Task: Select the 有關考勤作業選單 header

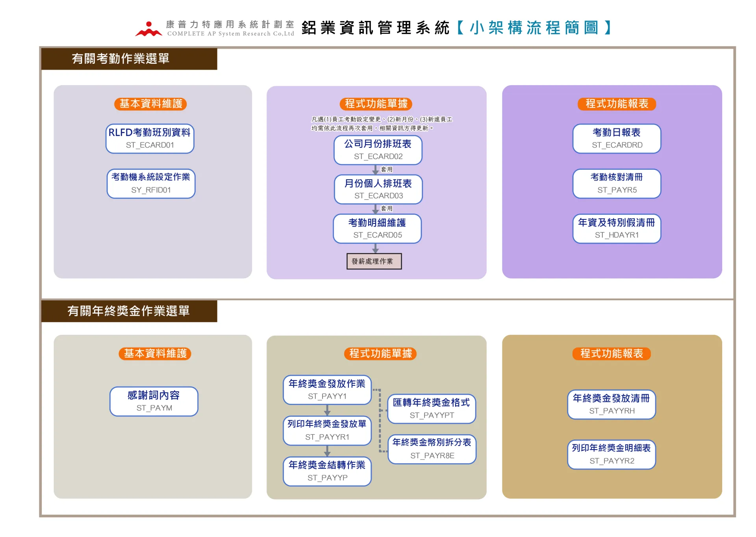Action: (129, 59)
